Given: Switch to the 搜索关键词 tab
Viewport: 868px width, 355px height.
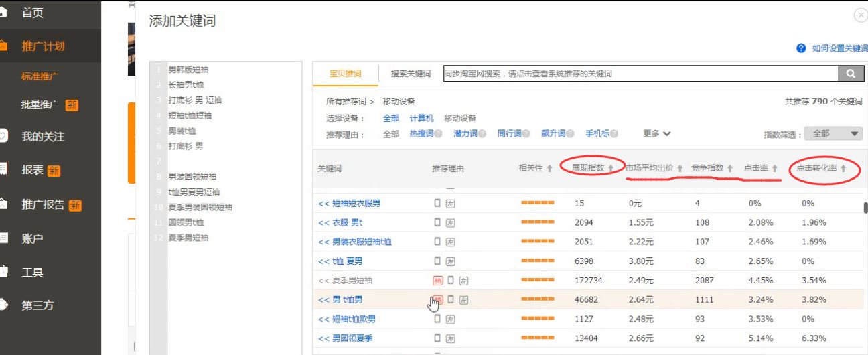Looking at the screenshot, I should [411, 74].
